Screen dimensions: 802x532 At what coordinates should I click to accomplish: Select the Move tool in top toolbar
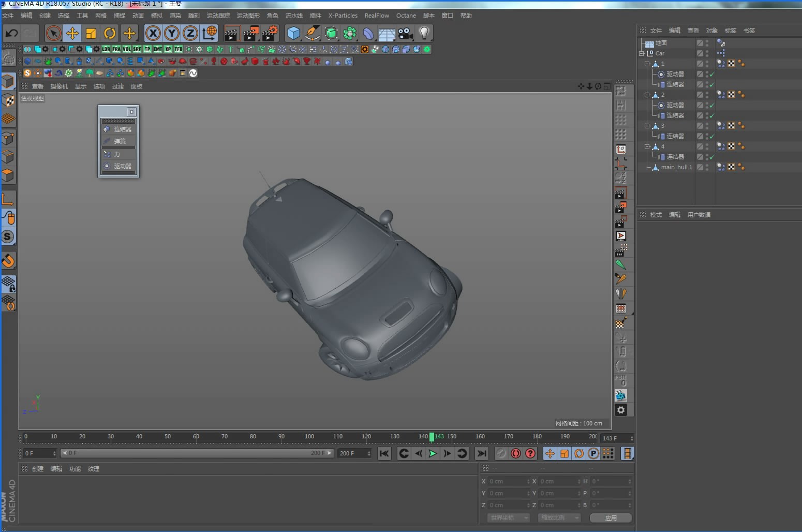(x=72, y=34)
